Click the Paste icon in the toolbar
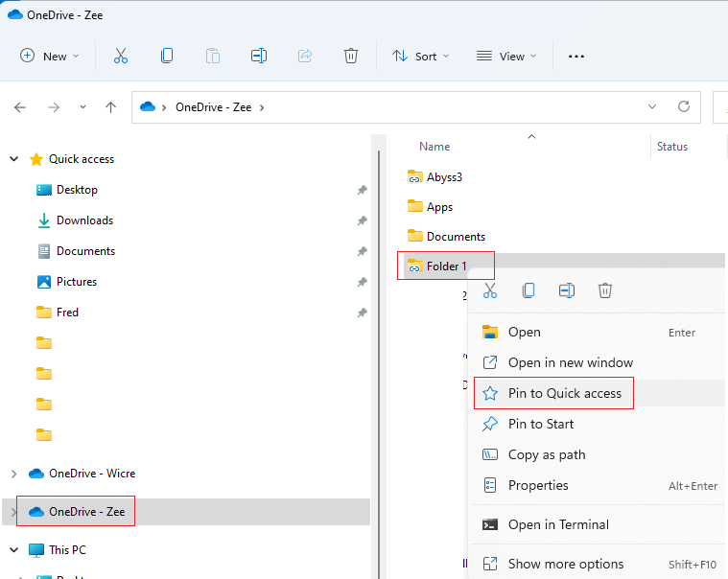728x579 pixels. click(x=213, y=57)
